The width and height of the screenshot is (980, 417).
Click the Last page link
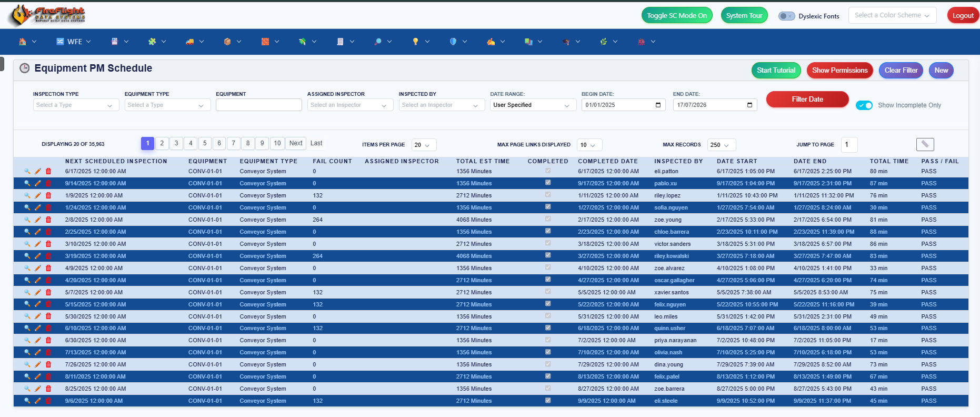pos(316,143)
